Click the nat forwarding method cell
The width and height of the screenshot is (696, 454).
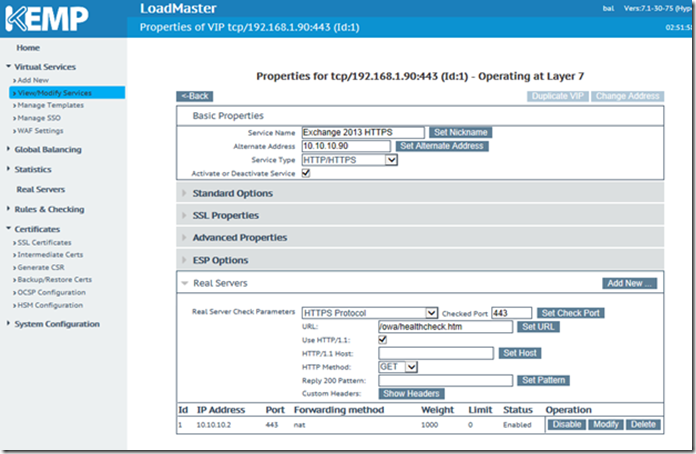tap(300, 425)
